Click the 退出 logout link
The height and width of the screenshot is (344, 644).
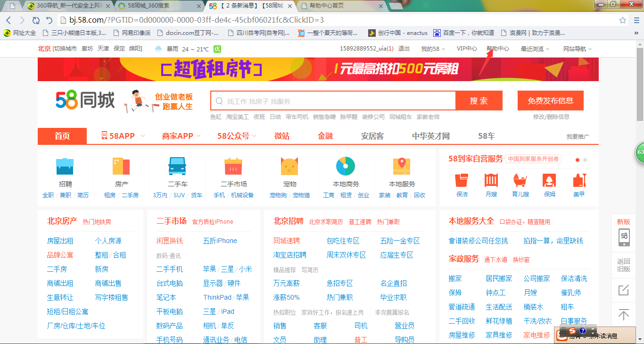[404, 49]
